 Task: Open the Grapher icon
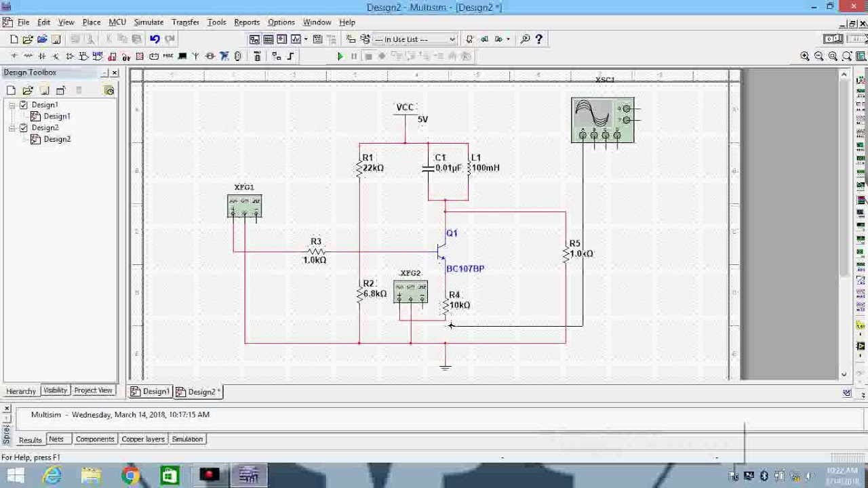click(x=296, y=39)
